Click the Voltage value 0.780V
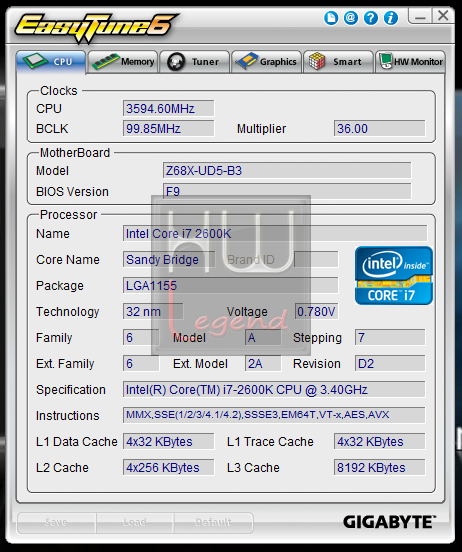 click(x=317, y=312)
